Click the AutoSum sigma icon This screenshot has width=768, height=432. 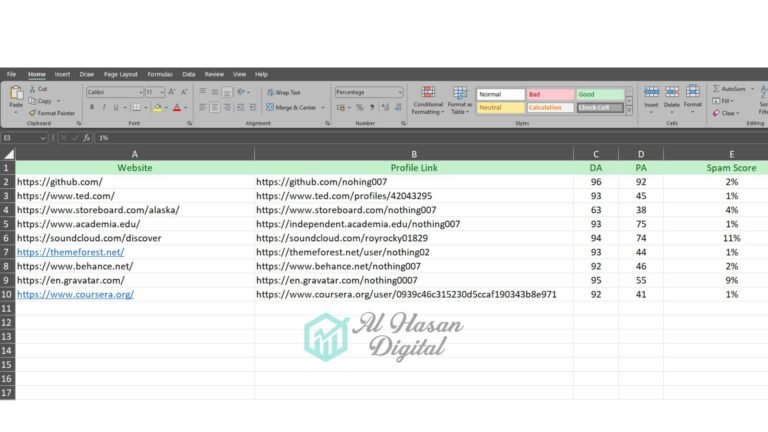pos(717,89)
